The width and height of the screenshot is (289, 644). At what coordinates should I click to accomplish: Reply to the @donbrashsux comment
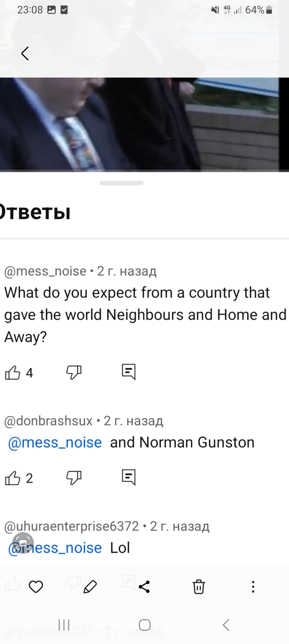click(129, 477)
